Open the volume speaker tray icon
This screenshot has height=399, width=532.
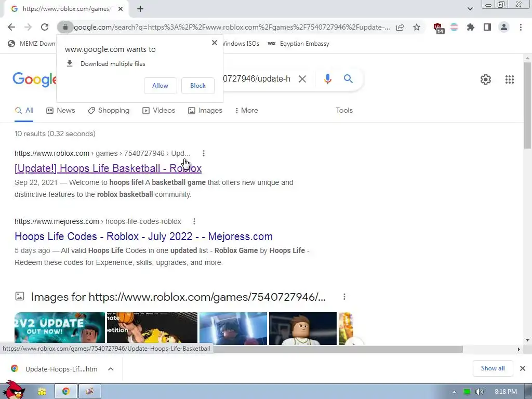(480, 392)
